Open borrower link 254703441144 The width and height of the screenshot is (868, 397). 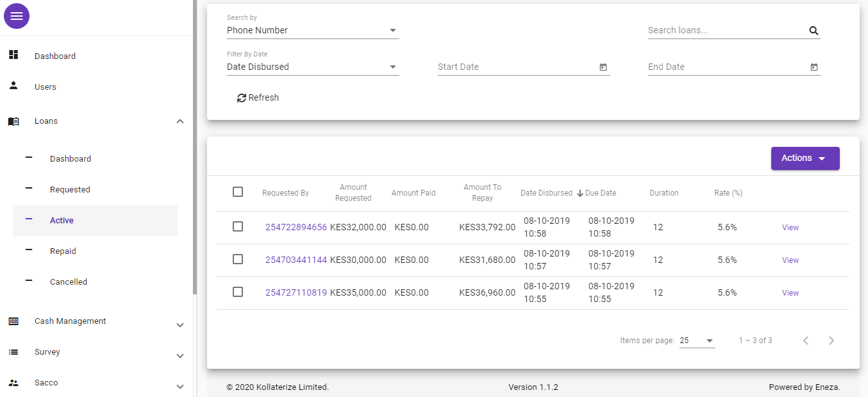click(296, 260)
